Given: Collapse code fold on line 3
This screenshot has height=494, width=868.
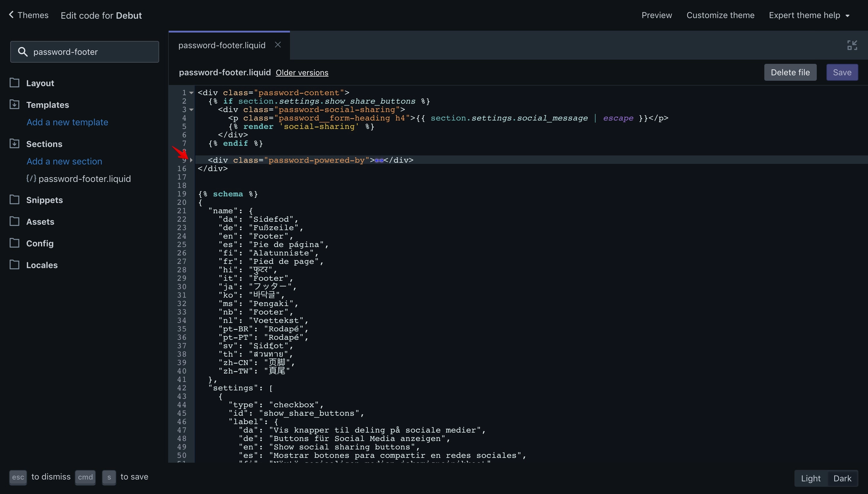Looking at the screenshot, I should point(191,110).
